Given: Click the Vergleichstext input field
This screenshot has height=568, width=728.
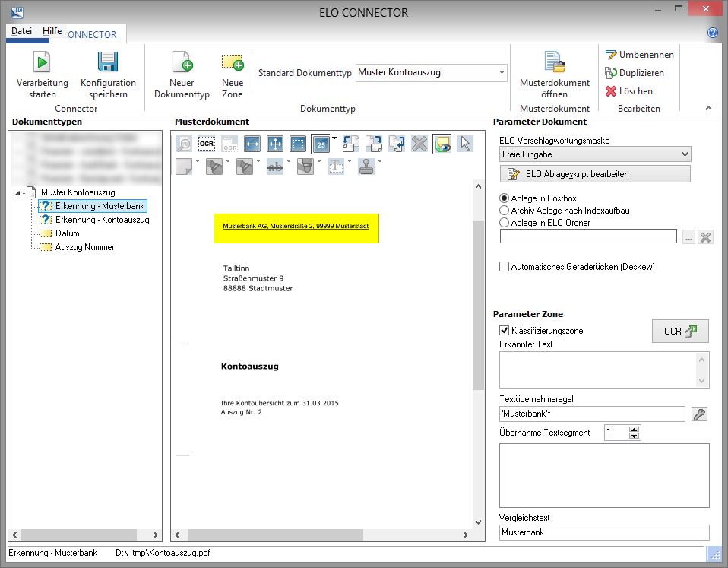Looking at the screenshot, I should 604,532.
